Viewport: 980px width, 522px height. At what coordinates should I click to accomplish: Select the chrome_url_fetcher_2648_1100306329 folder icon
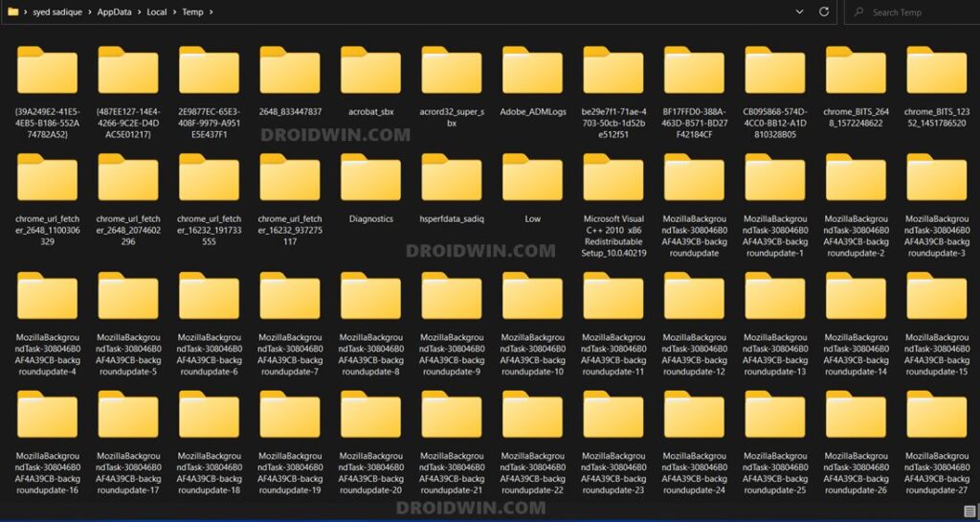[48, 177]
